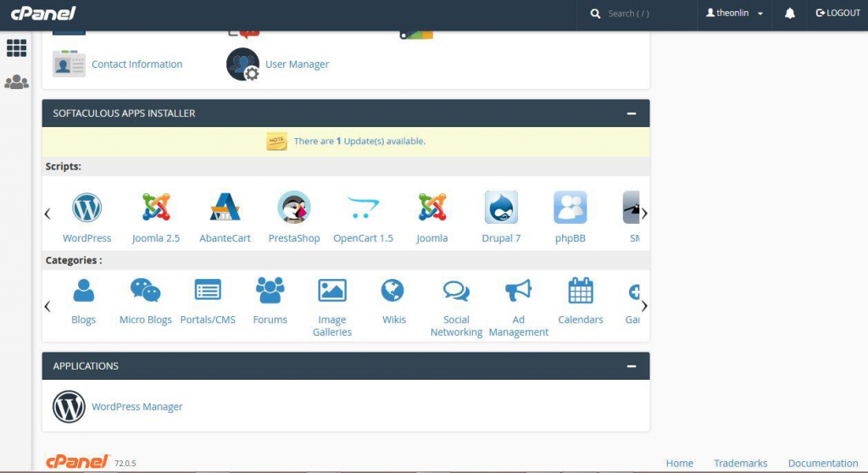Open the User Manager link
Image resolution: width=868 pixels, height=473 pixels.
(x=298, y=64)
